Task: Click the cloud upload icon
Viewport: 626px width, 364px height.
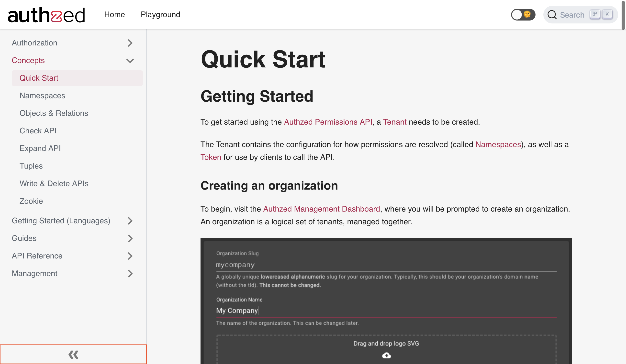Action: [x=386, y=355]
